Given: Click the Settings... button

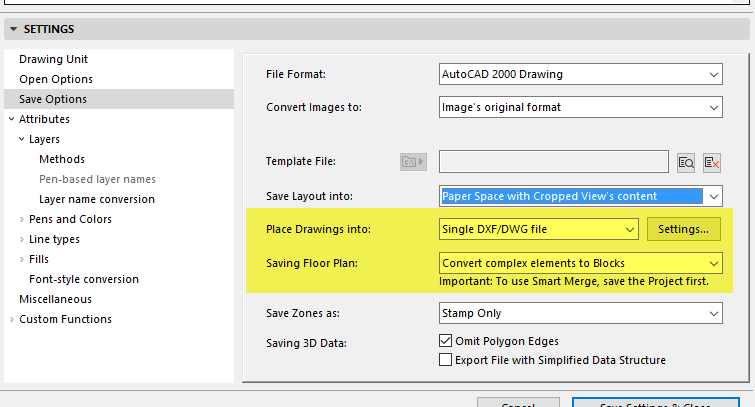Looking at the screenshot, I should (683, 230).
